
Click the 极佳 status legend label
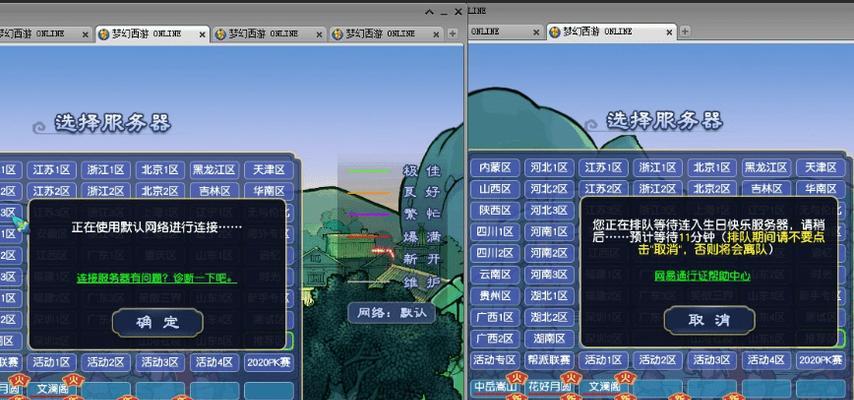[x=422, y=171]
